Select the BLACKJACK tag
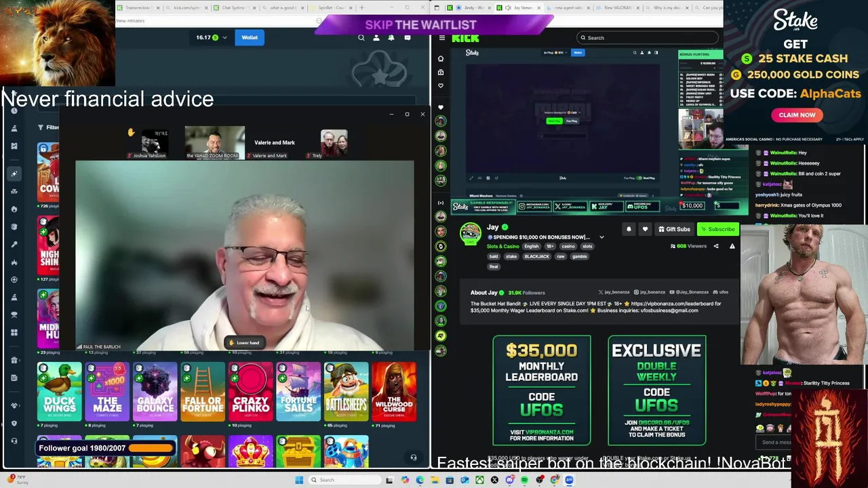Screen dimensions: 868x488 [x=536, y=257]
